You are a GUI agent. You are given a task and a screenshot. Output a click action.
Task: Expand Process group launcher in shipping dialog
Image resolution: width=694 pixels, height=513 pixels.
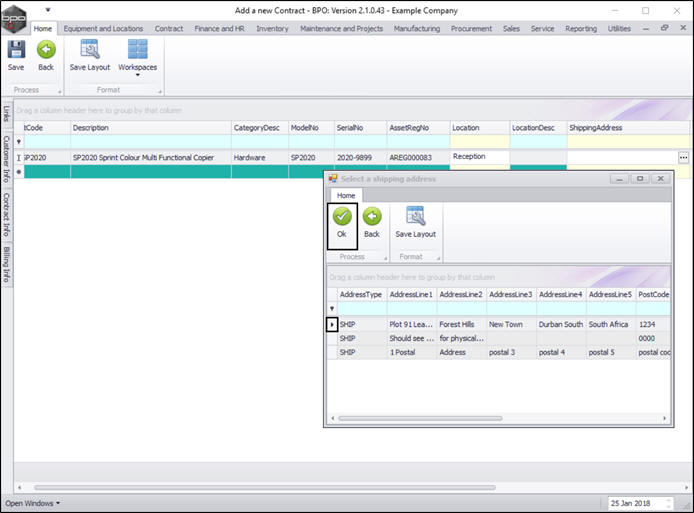click(x=386, y=258)
